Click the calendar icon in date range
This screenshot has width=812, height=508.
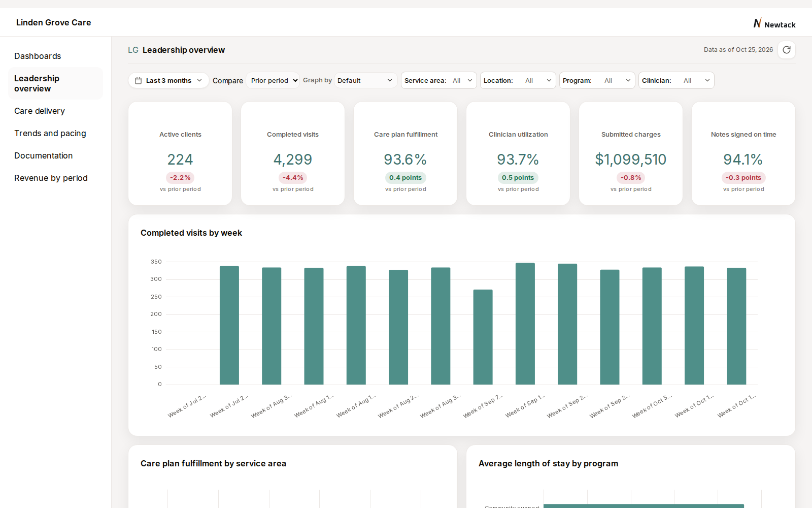[x=138, y=80]
